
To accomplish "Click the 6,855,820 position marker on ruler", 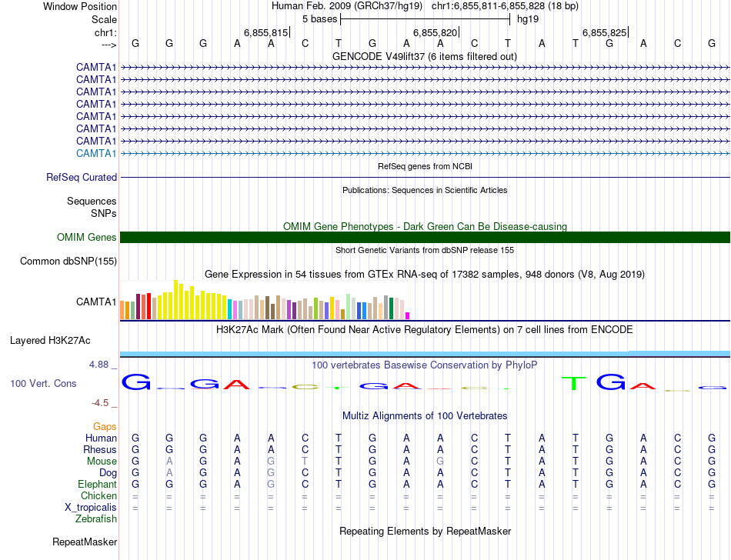I will pyautogui.click(x=435, y=32).
